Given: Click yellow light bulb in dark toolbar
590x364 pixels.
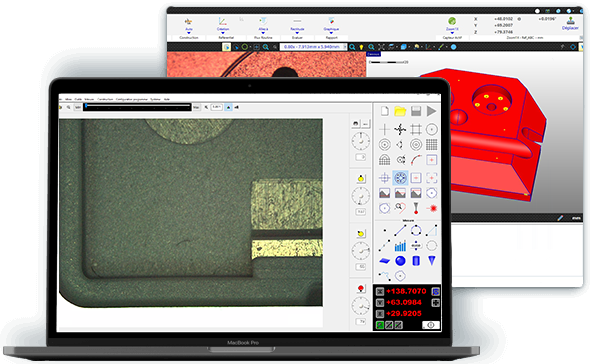Looking at the screenshot, I should [x=361, y=47].
